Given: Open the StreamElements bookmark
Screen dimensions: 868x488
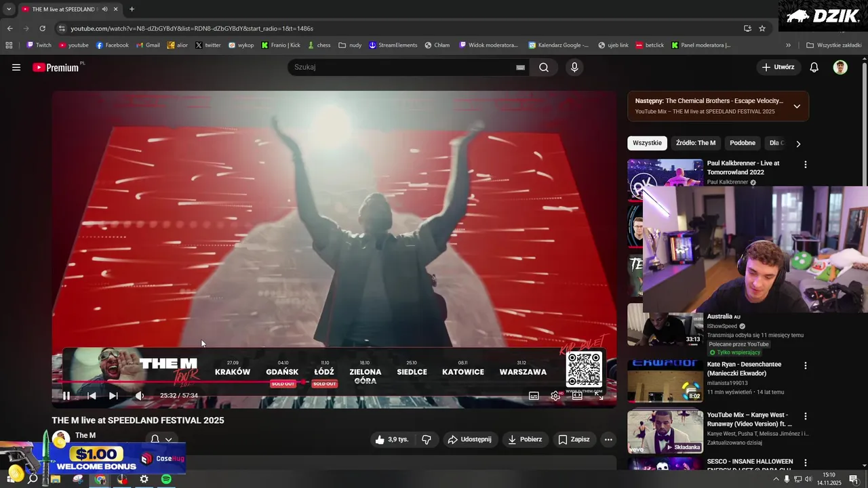Looking at the screenshot, I should (x=393, y=45).
